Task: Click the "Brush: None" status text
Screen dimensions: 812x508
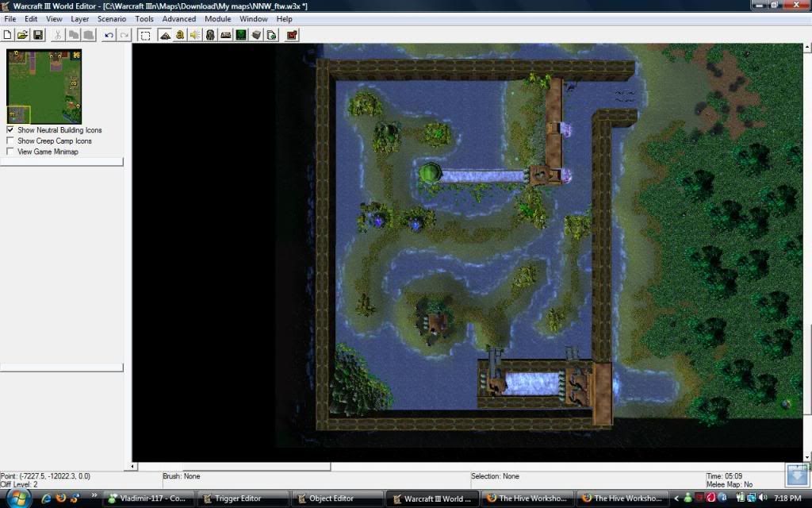Action: pyautogui.click(x=182, y=476)
